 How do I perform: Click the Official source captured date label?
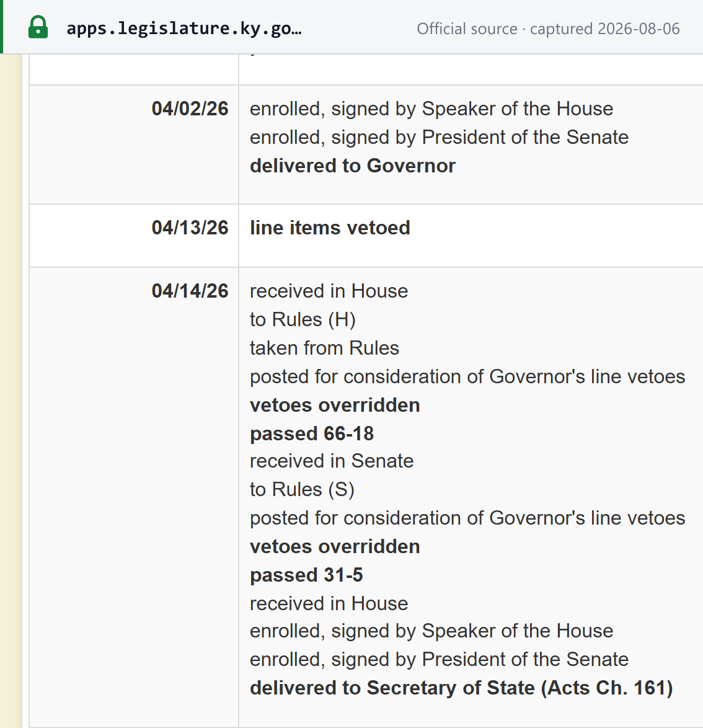(548, 29)
